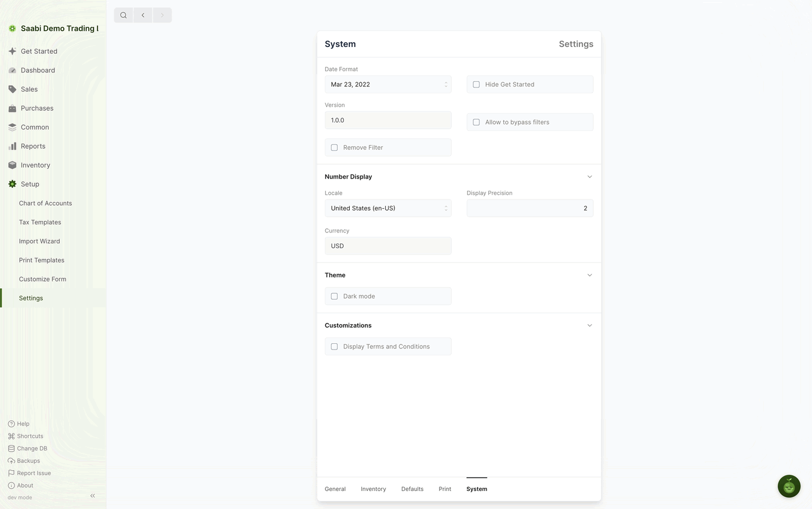The height and width of the screenshot is (509, 812).
Task: Open the Print tab
Action: pyautogui.click(x=445, y=489)
